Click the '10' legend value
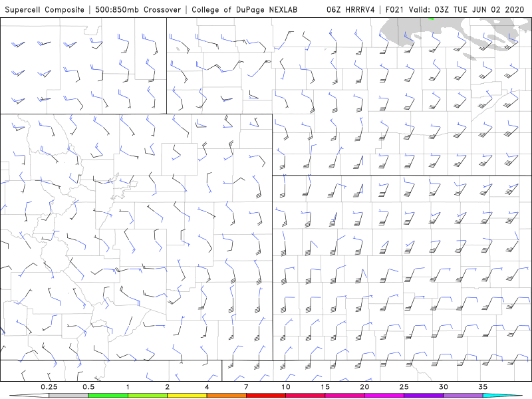 point(286,387)
